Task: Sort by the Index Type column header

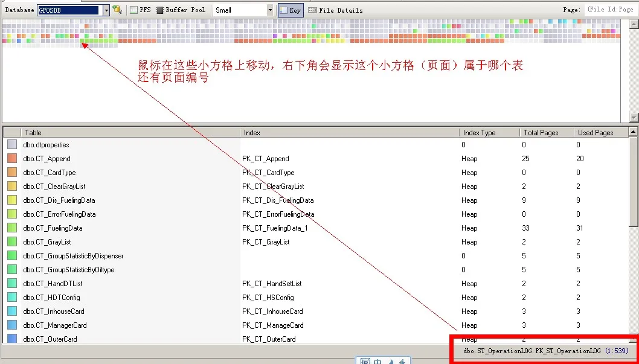Action: click(489, 133)
